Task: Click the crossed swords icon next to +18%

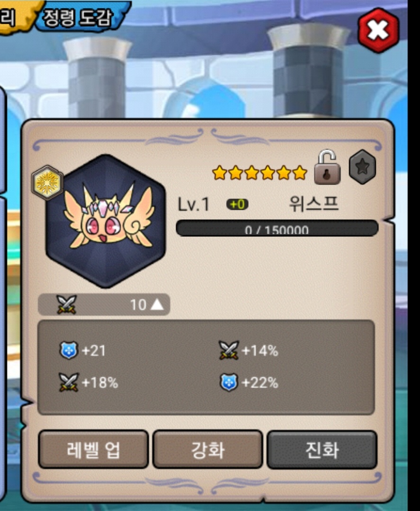Action: [x=69, y=382]
